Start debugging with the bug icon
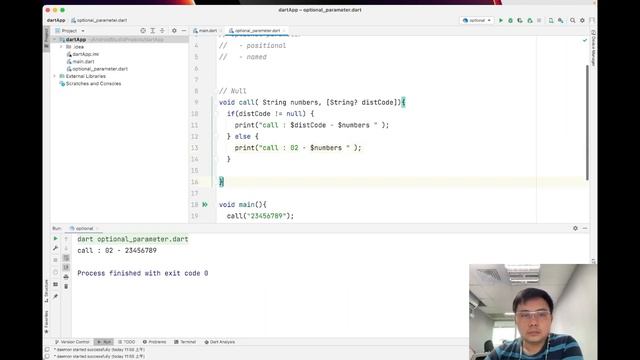Viewport: 640px width, 360px height. click(x=510, y=20)
